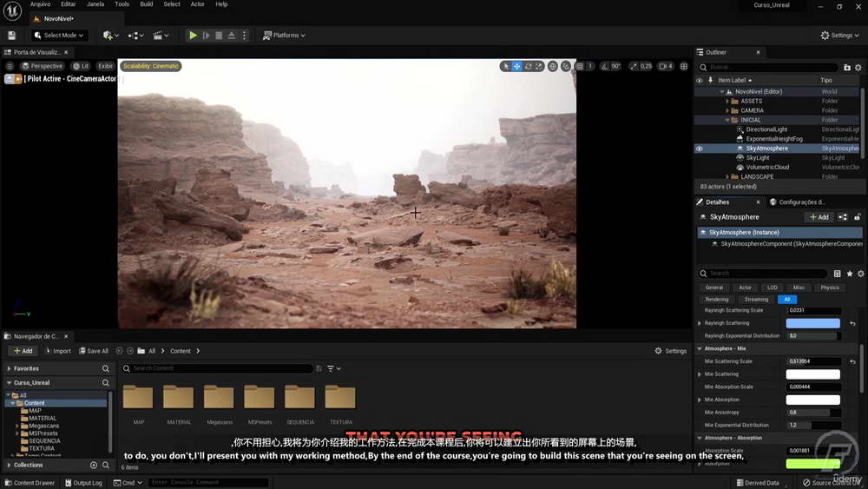Toggle scale snapping icon
The image size is (868, 489).
(634, 67)
